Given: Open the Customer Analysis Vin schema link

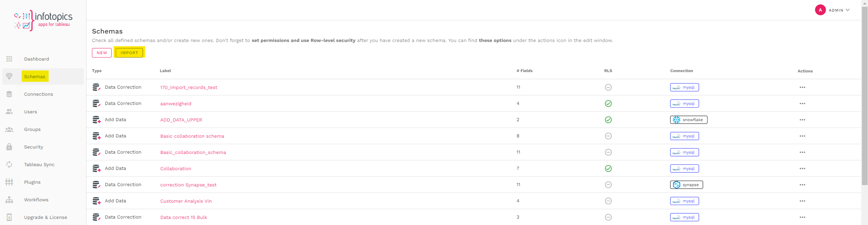Looking at the screenshot, I should (x=186, y=201).
